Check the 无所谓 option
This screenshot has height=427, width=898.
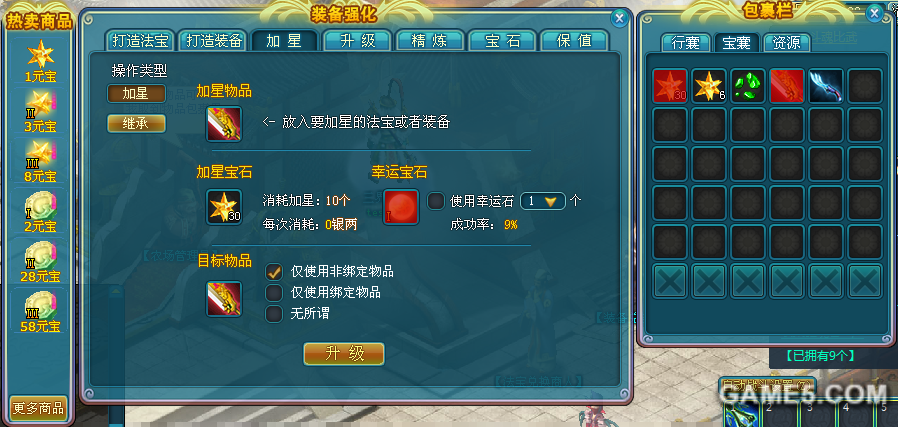[274, 313]
